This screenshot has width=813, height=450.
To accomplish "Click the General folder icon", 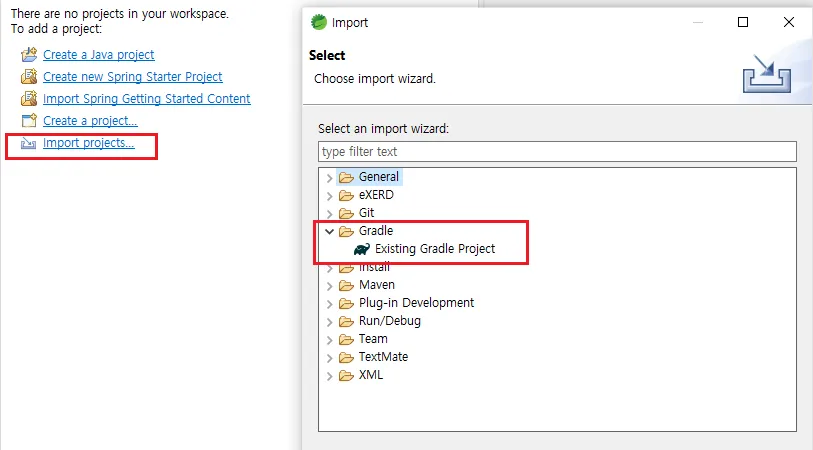I will coord(346,178).
